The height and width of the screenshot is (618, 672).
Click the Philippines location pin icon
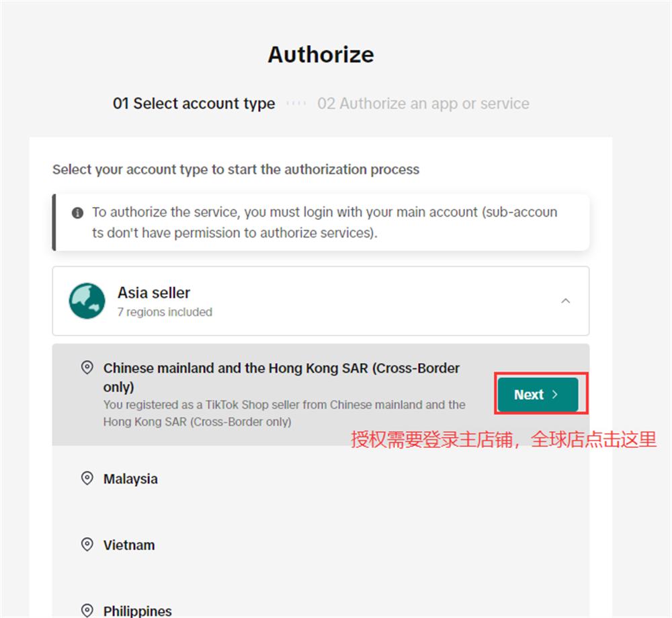point(87,611)
